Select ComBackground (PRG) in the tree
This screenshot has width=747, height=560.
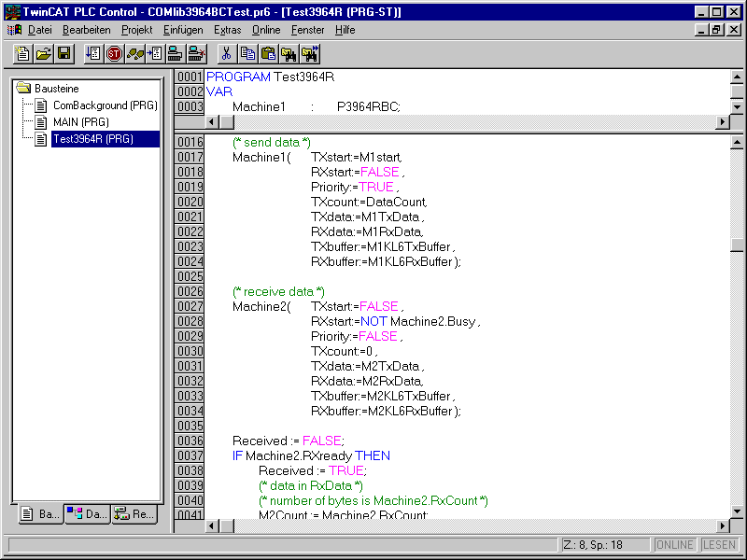(106, 105)
